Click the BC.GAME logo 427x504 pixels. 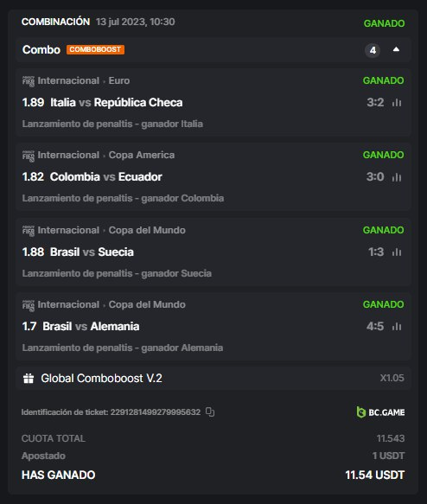(x=380, y=412)
